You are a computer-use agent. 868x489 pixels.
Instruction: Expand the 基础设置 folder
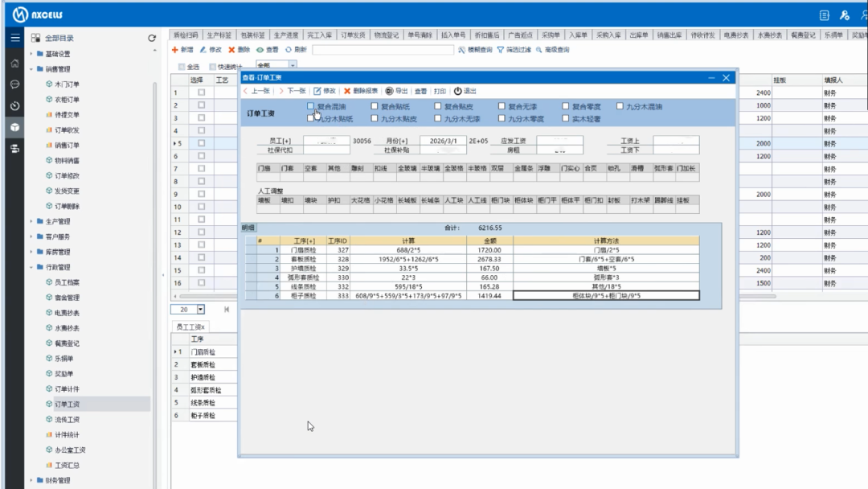[31, 54]
